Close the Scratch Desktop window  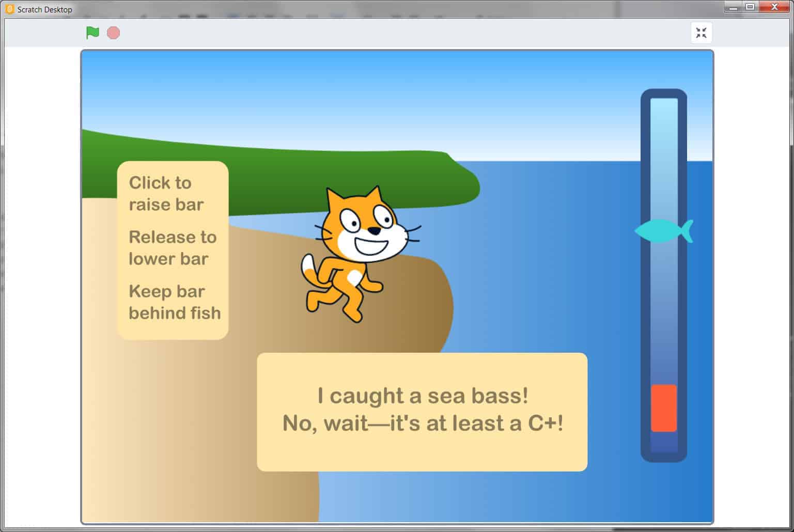point(774,7)
